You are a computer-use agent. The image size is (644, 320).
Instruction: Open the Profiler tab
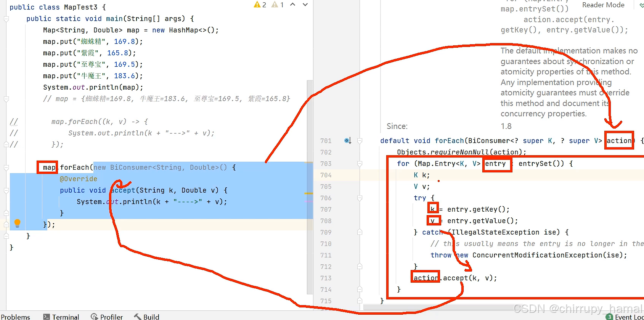[x=107, y=317]
